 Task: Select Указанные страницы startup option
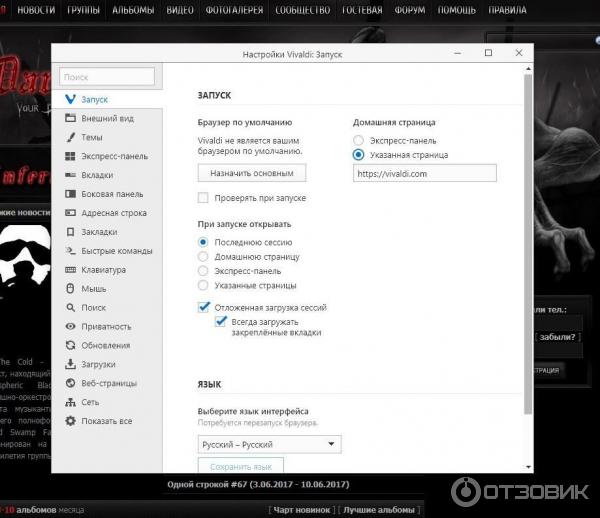coord(203,285)
